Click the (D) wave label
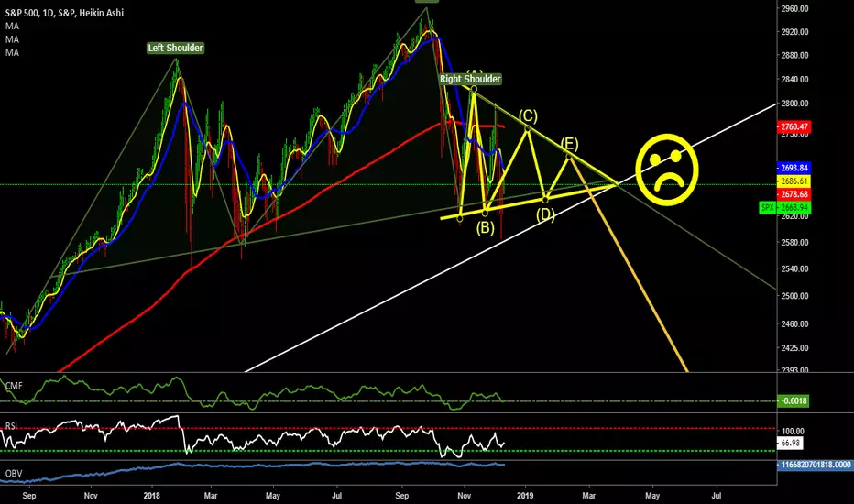854x504 pixels. 545,214
